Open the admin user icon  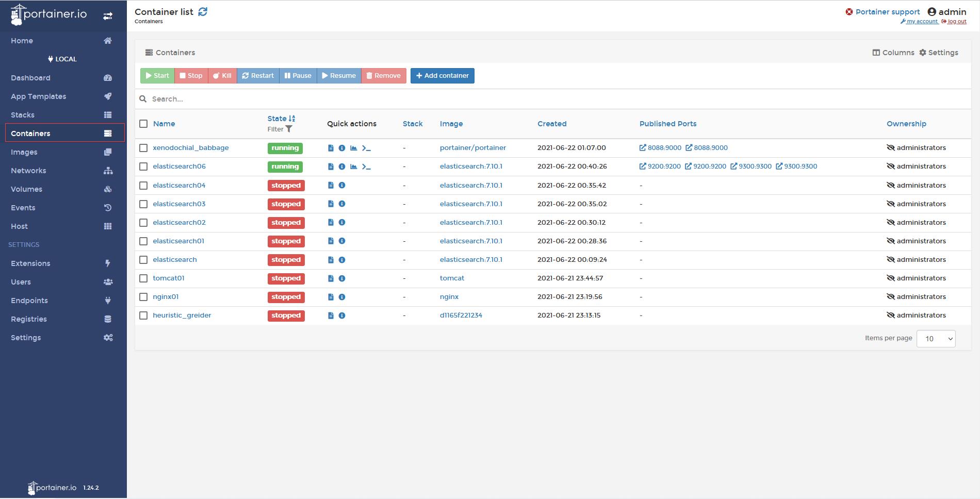click(932, 11)
